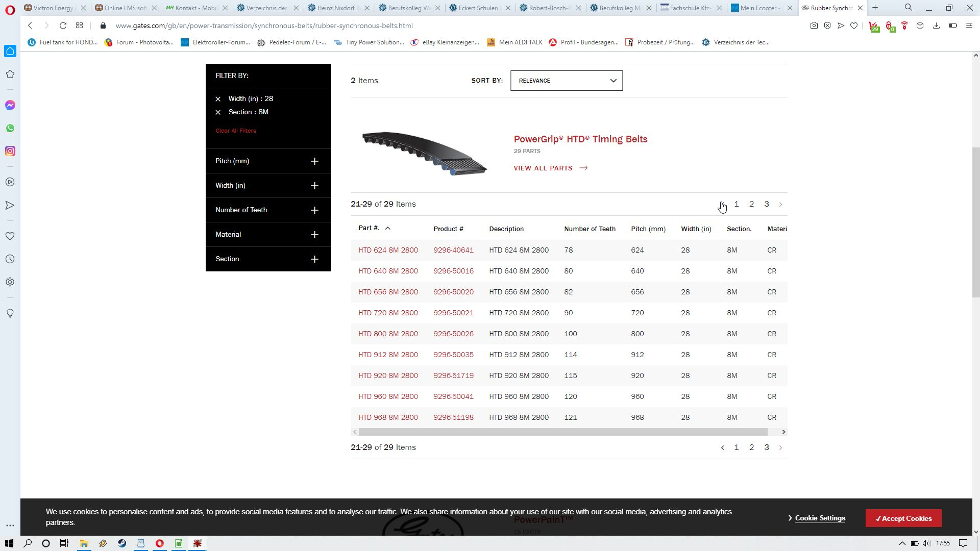Open the Sort By Relevance dropdown
The image size is (980, 551).
[566, 81]
